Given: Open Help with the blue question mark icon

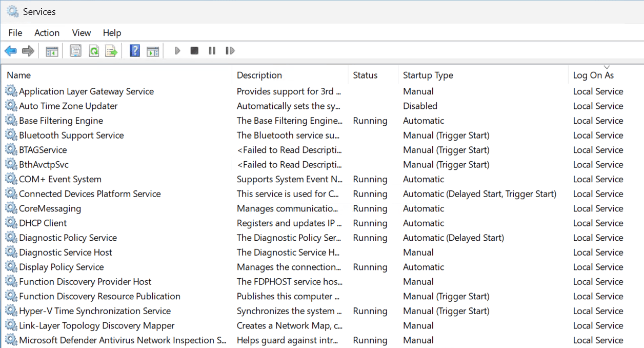Looking at the screenshot, I should point(135,51).
